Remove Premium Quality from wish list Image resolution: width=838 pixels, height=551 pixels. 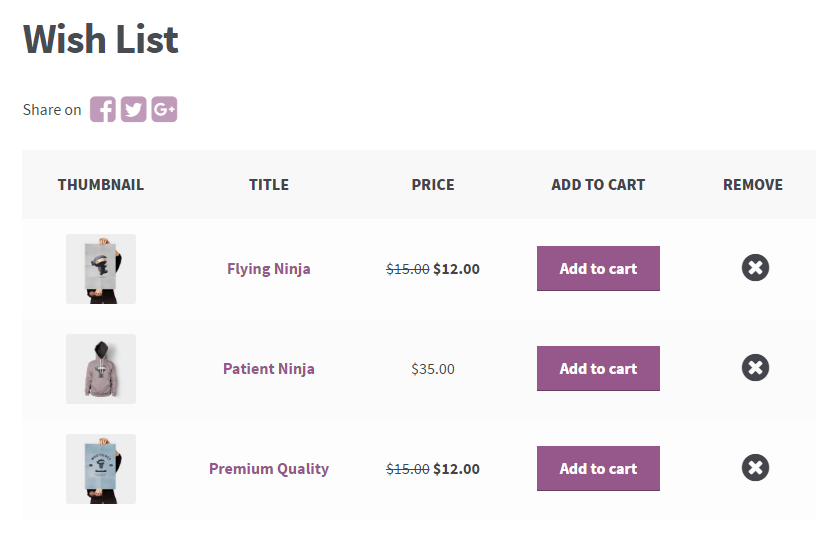click(755, 468)
